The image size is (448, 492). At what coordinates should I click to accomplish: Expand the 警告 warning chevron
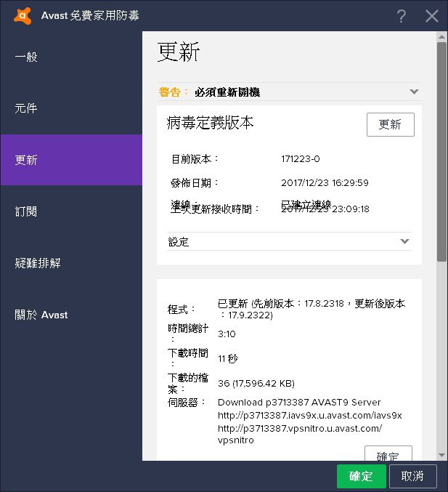tap(414, 92)
